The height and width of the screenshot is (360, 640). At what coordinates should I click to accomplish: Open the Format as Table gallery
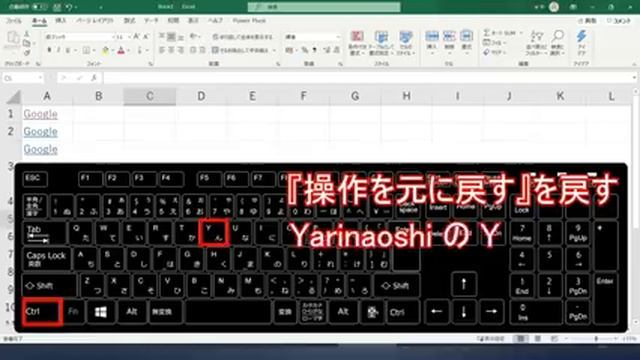[381, 43]
